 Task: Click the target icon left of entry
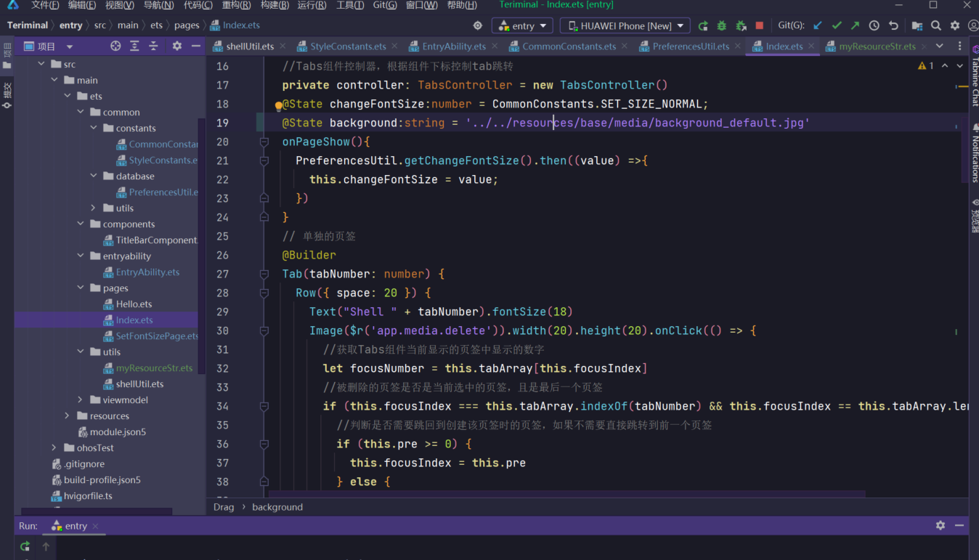pos(477,25)
